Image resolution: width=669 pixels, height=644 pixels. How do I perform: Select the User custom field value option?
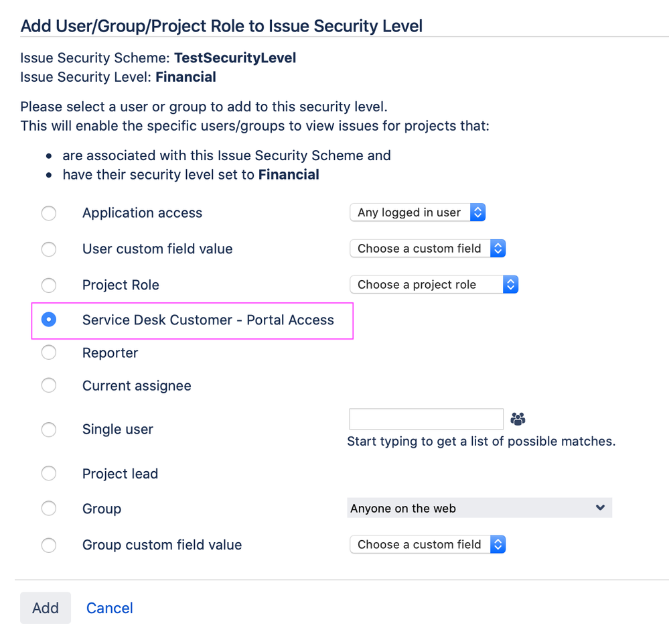tap(49, 249)
